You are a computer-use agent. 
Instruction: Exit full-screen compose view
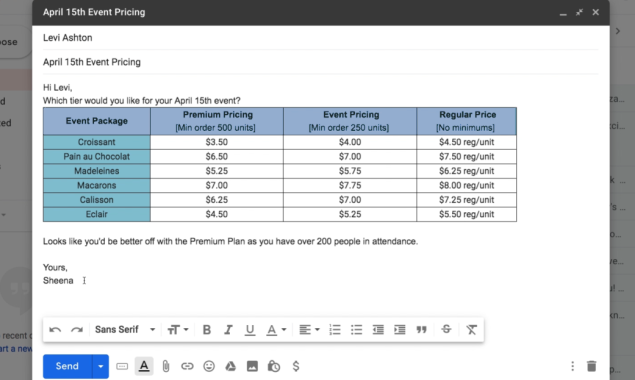[x=579, y=12]
